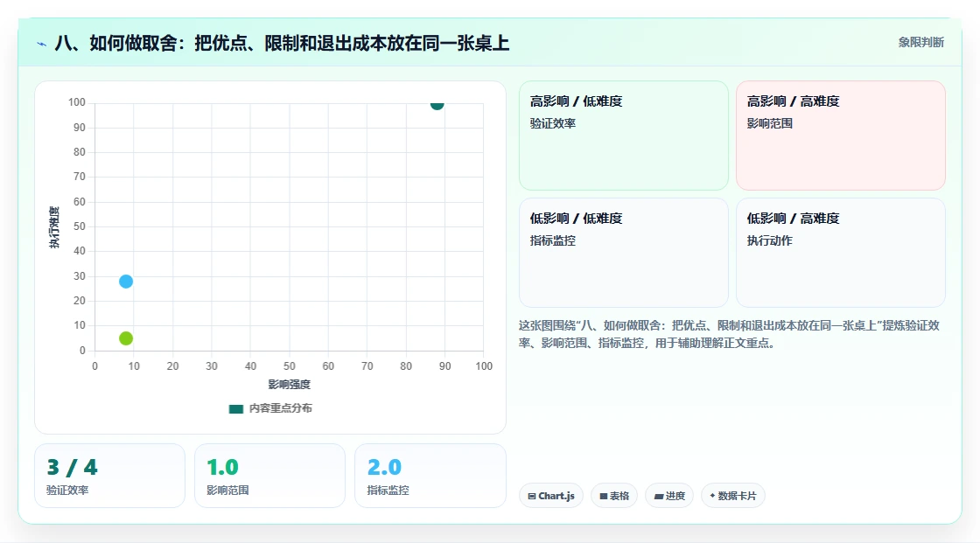Click the description paragraph starting 这张图围绕
980x543 pixels.
(x=730, y=334)
